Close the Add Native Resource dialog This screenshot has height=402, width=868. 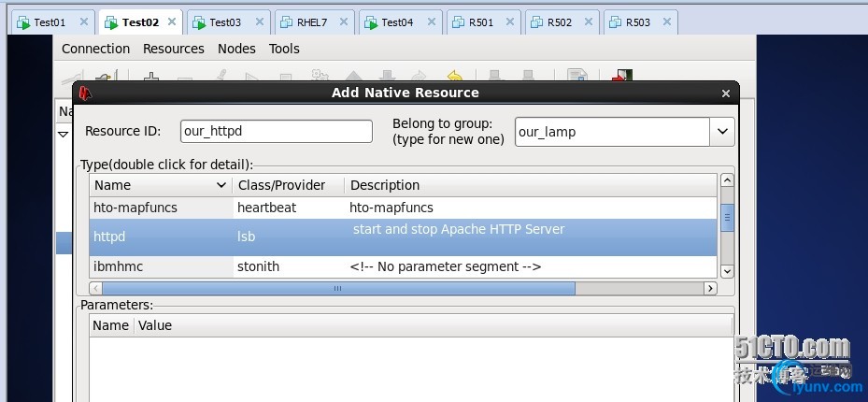[726, 93]
